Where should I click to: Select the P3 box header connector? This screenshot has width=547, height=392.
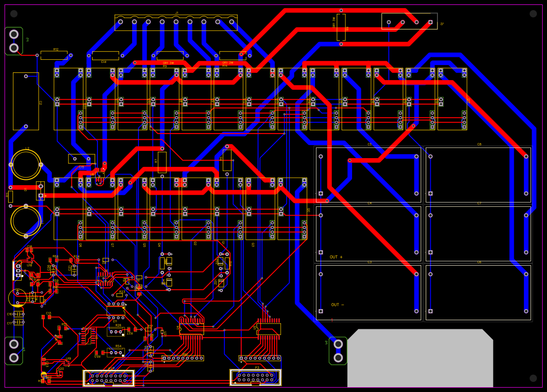[x=255, y=378]
